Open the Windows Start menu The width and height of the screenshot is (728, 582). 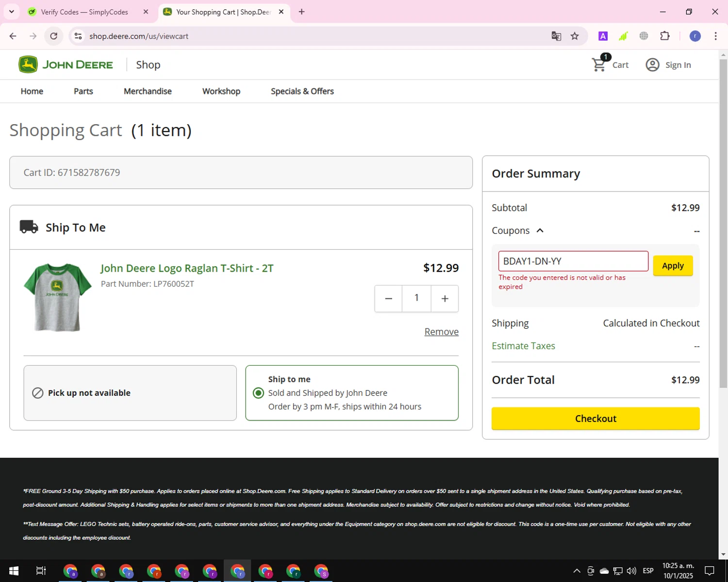(x=14, y=571)
